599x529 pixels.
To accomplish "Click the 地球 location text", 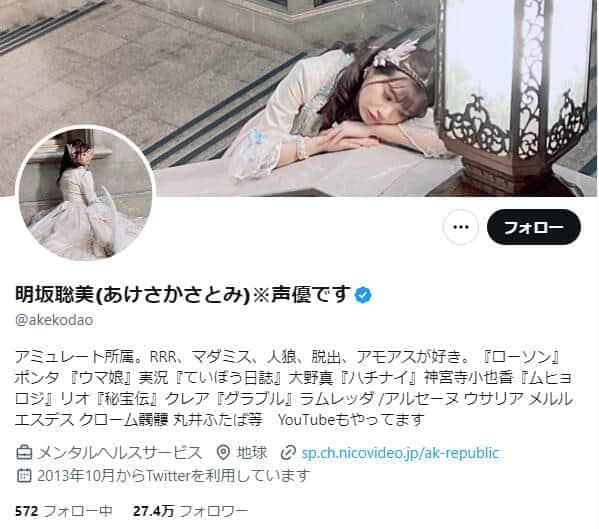I will (252, 453).
